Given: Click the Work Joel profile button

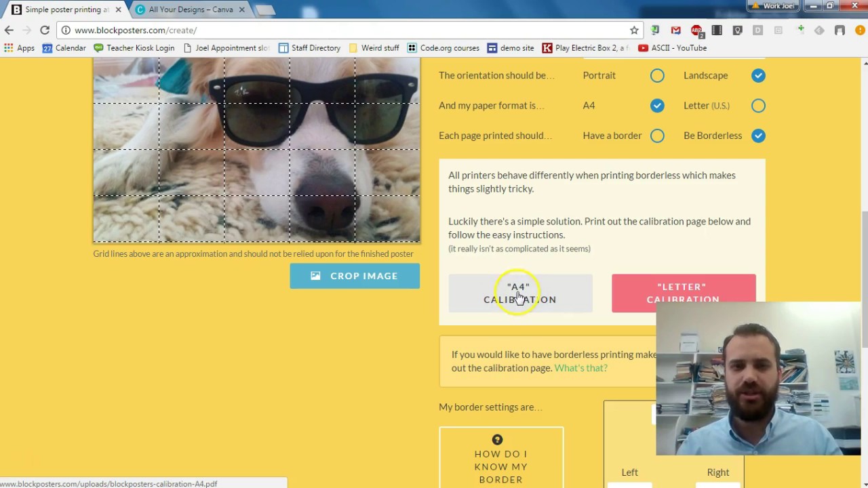Looking at the screenshot, I should [774, 5].
